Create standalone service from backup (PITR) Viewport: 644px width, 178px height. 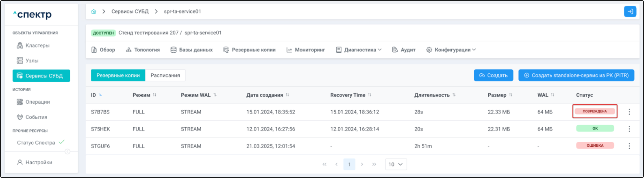coord(576,75)
